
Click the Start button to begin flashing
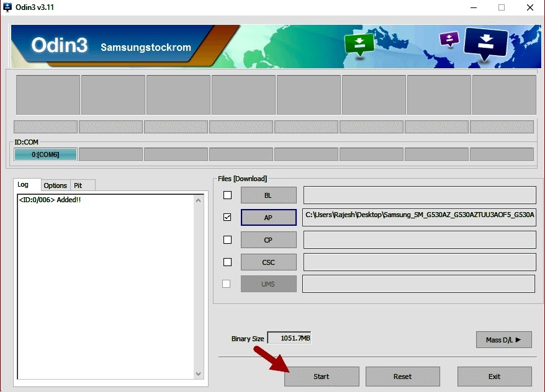(x=322, y=376)
